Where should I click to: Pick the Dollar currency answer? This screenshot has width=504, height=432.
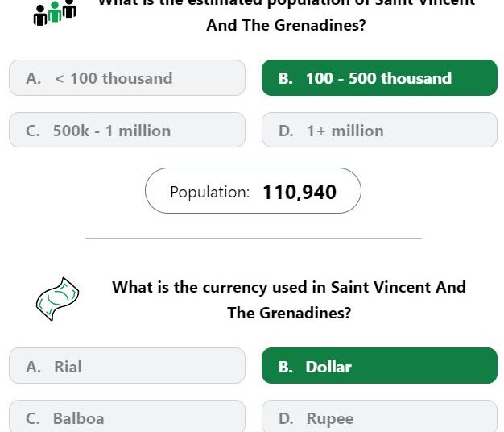pos(379,366)
